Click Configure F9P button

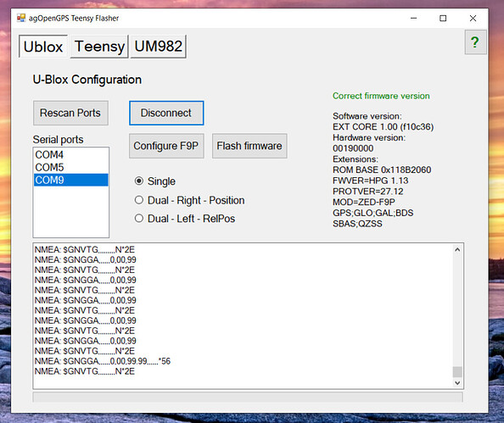[x=166, y=146]
